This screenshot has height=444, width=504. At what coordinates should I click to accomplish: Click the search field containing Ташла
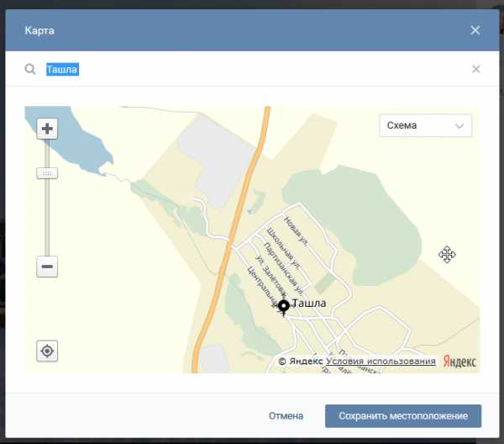(254, 69)
